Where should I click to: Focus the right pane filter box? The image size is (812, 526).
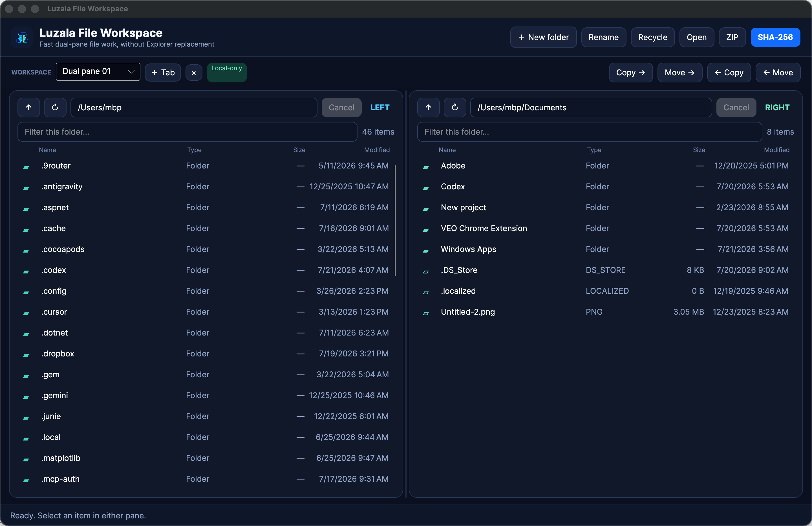(590, 132)
